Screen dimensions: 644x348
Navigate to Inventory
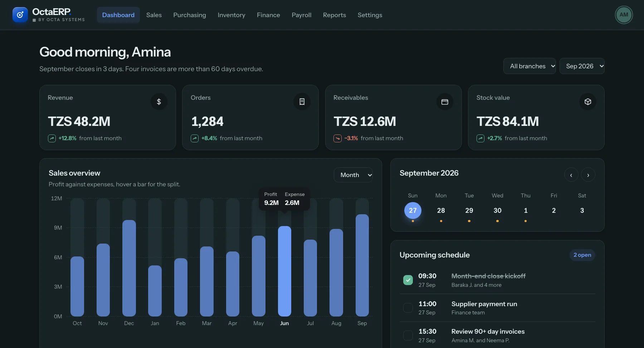231,15
